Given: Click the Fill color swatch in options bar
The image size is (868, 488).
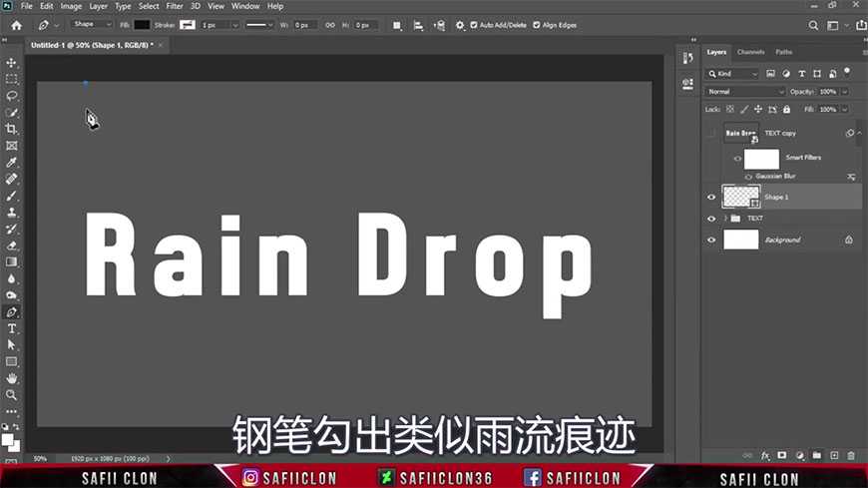Looking at the screenshot, I should point(142,25).
